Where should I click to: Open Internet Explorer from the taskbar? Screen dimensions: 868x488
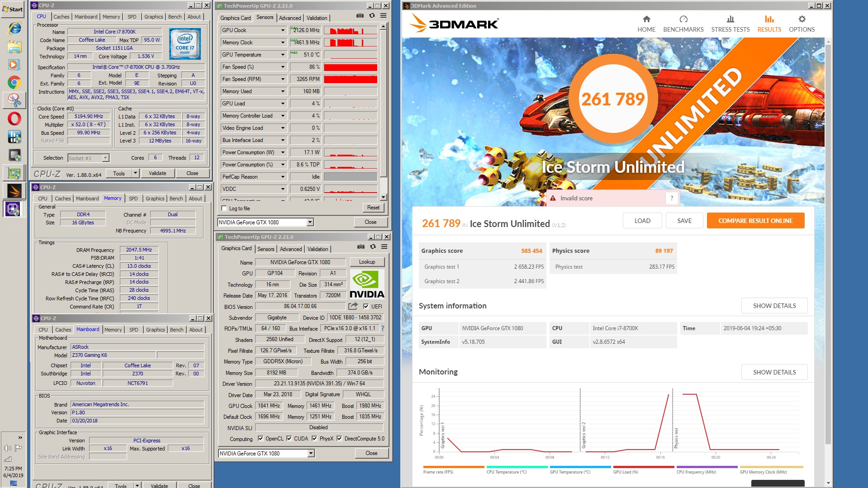[x=14, y=28]
